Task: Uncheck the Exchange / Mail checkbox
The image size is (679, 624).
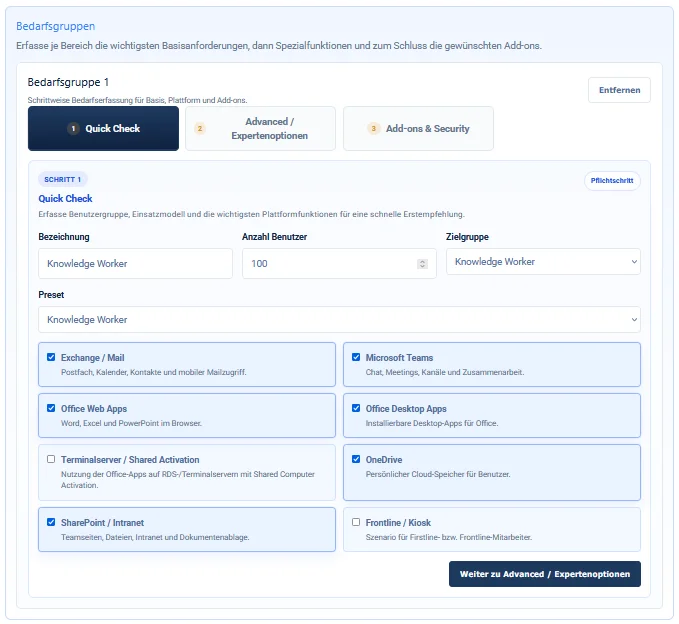Action: 51,357
